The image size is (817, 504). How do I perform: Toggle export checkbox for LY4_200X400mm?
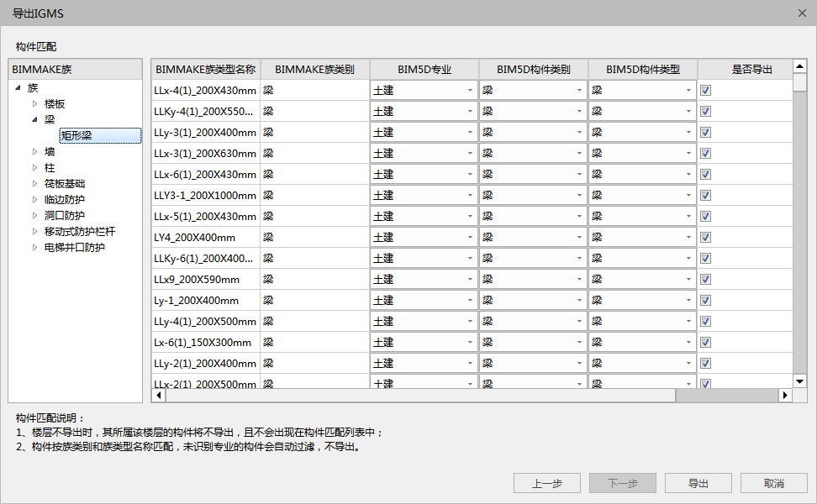click(x=705, y=238)
